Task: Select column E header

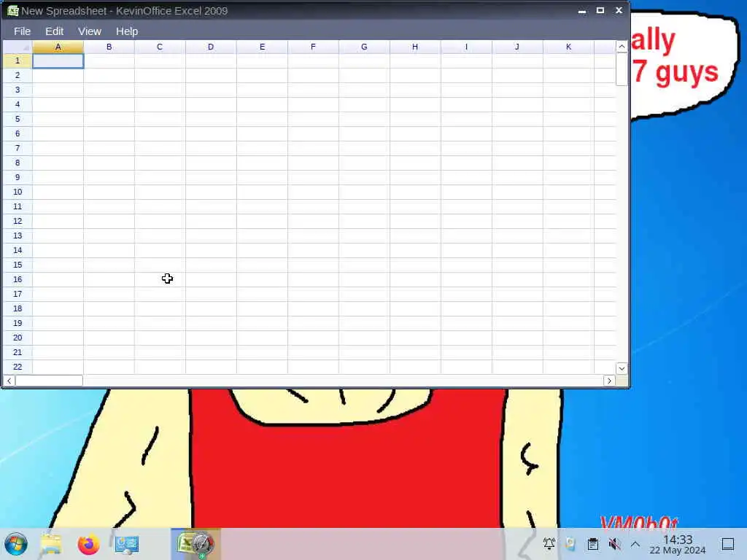Action: 262,47
